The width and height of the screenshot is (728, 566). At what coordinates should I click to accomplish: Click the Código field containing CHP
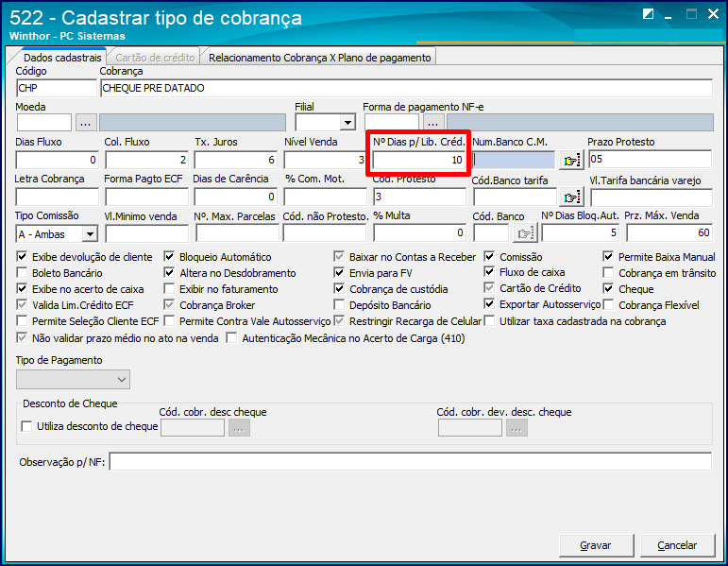point(57,88)
